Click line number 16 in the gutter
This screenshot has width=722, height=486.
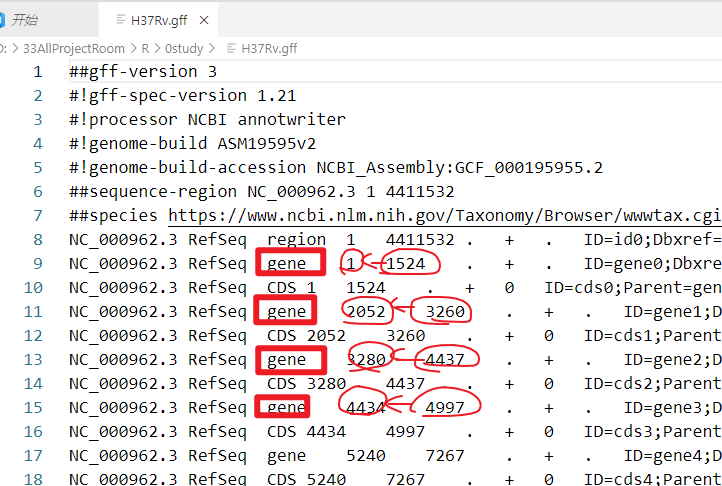(33, 432)
